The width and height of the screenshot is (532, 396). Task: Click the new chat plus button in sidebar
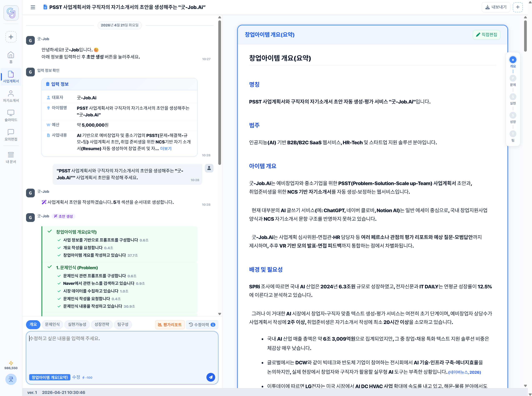(11, 37)
